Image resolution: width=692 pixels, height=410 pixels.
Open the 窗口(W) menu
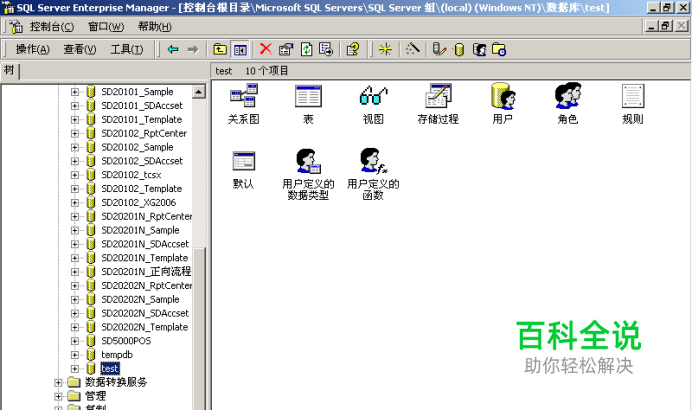tap(106, 26)
